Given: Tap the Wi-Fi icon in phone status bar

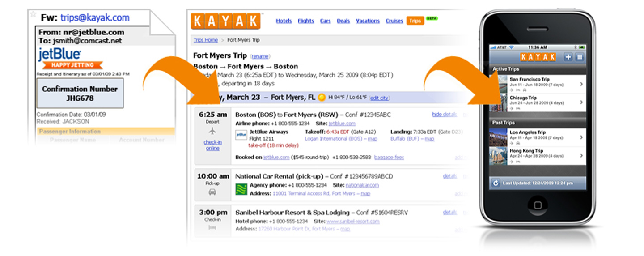Looking at the screenshot, I should tap(511, 47).
